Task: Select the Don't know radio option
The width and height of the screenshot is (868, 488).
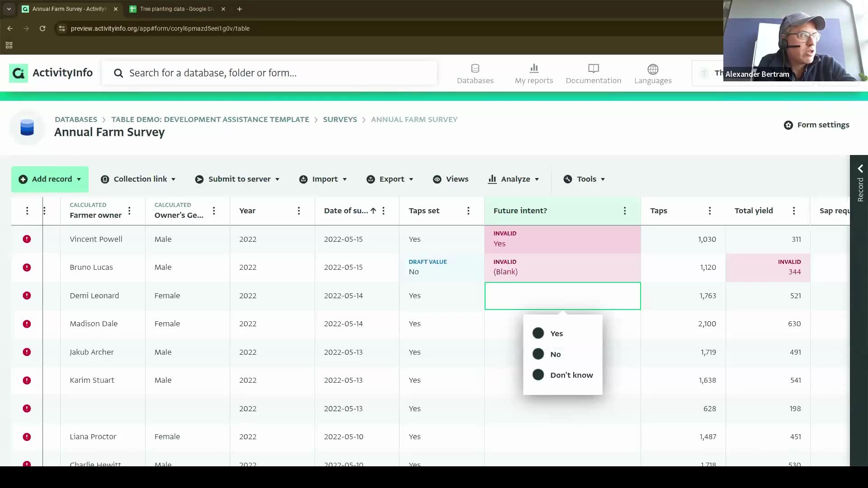Action: [538, 375]
